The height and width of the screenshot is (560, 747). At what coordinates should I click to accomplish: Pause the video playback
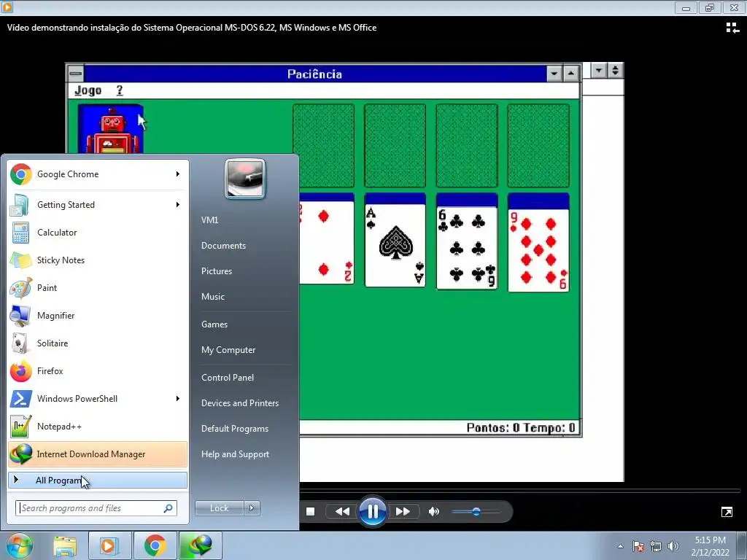point(373,511)
